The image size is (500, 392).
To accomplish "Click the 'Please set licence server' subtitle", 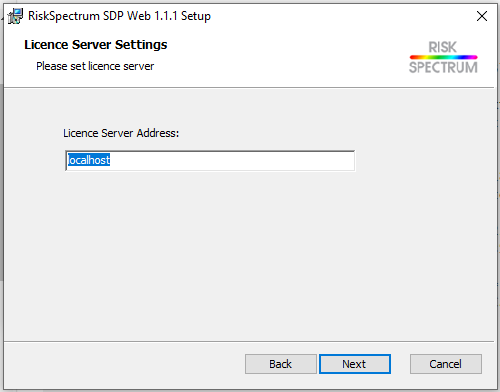I will (95, 66).
